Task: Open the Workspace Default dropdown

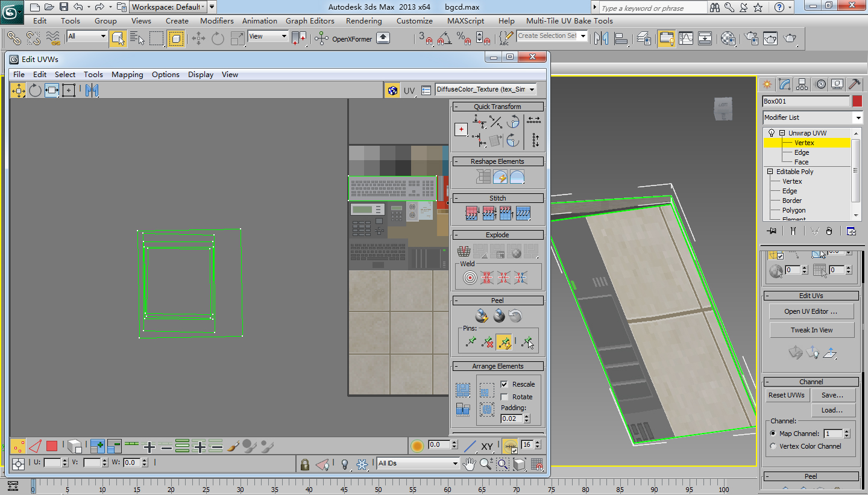Action: pyautogui.click(x=168, y=7)
